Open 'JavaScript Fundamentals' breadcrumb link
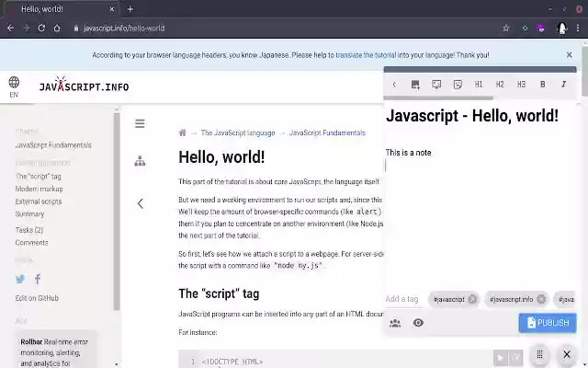588x368 pixels. (x=327, y=132)
